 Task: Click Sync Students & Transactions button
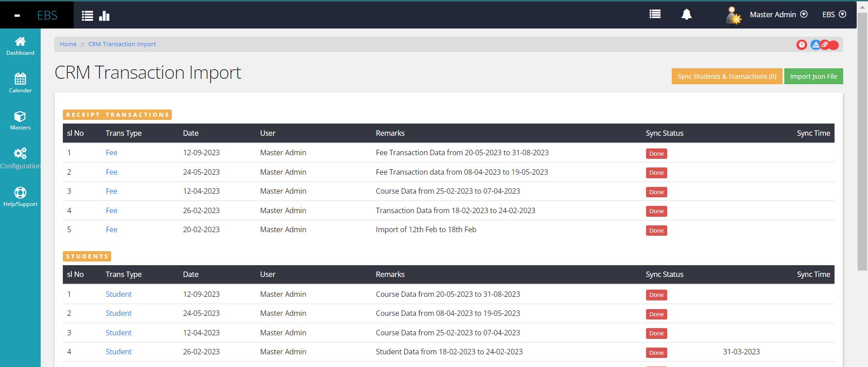(x=726, y=76)
